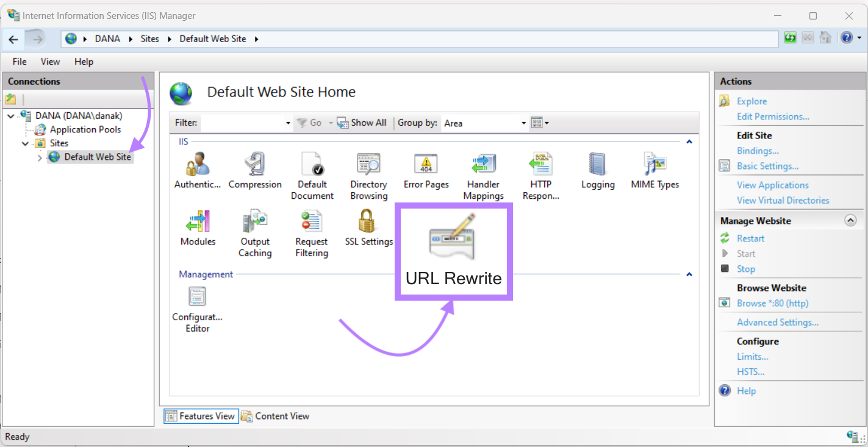Restart the website from Actions pane
The height and width of the screenshot is (447, 868).
point(750,238)
